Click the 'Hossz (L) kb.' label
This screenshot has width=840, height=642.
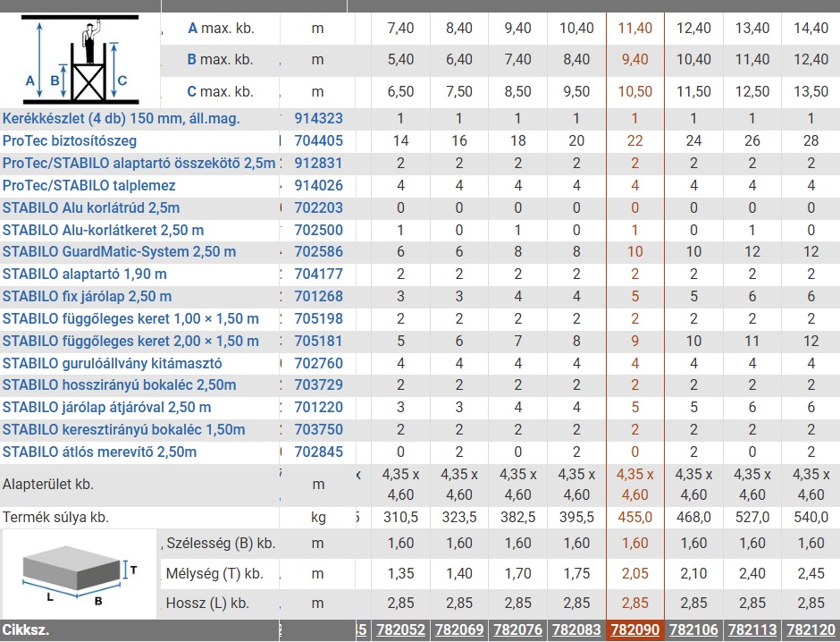tap(208, 604)
